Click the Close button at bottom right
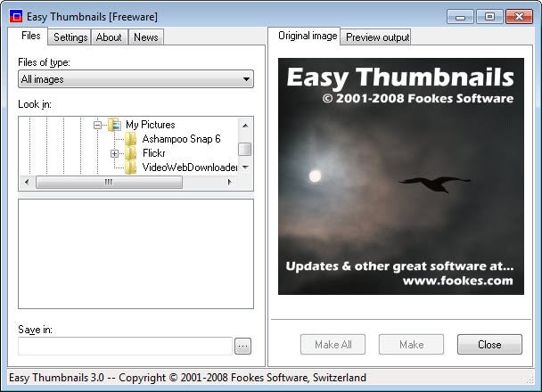The width and height of the screenshot is (542, 392). [489, 345]
